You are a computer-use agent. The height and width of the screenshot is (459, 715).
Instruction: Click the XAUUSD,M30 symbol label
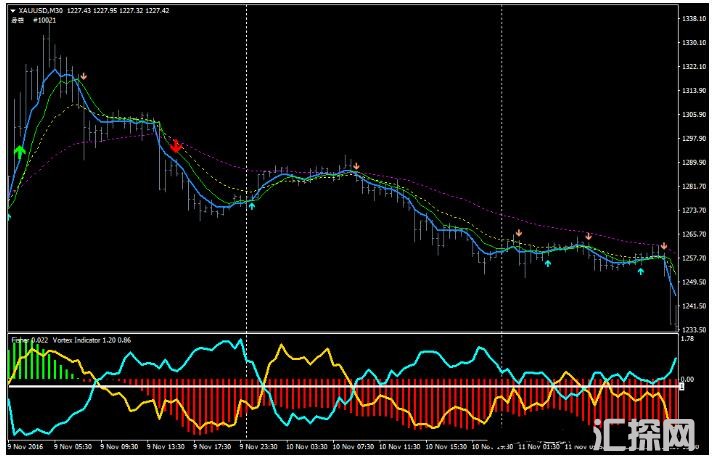tap(42, 11)
